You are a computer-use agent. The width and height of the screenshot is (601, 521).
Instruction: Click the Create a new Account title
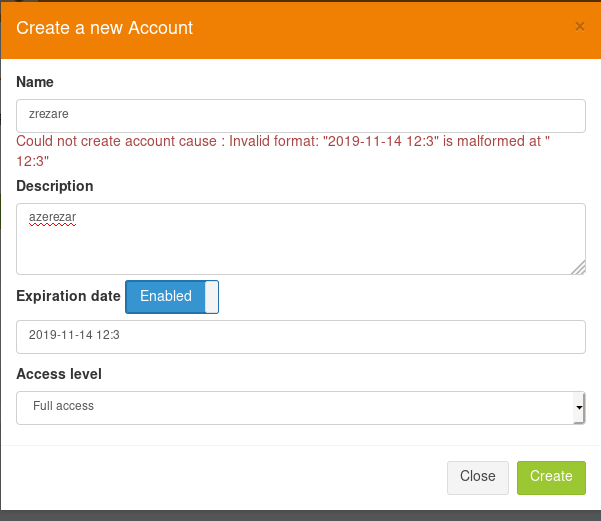pyautogui.click(x=104, y=28)
